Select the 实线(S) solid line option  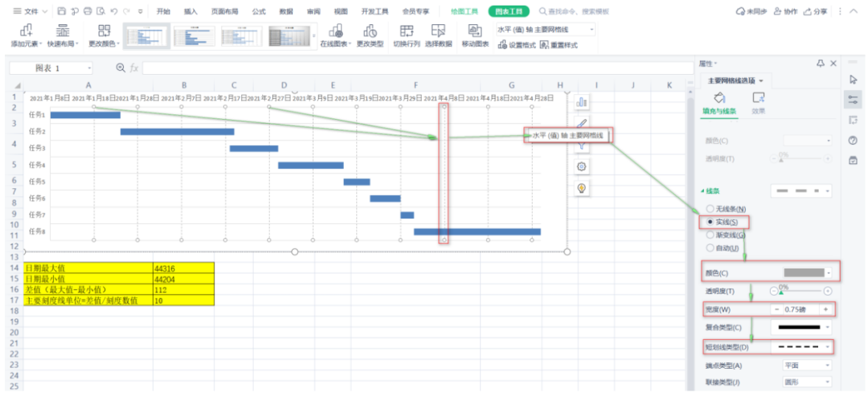[x=710, y=222]
